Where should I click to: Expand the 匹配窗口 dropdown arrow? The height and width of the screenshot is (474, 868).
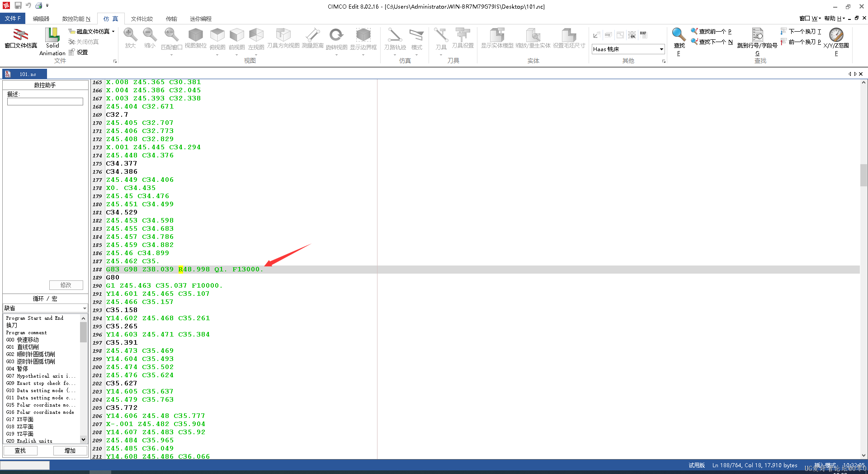(171, 55)
